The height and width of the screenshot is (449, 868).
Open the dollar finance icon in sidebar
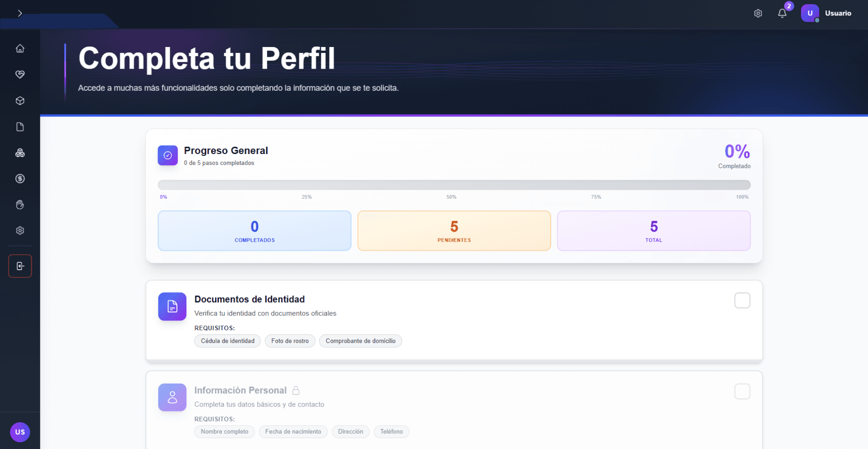click(x=20, y=178)
